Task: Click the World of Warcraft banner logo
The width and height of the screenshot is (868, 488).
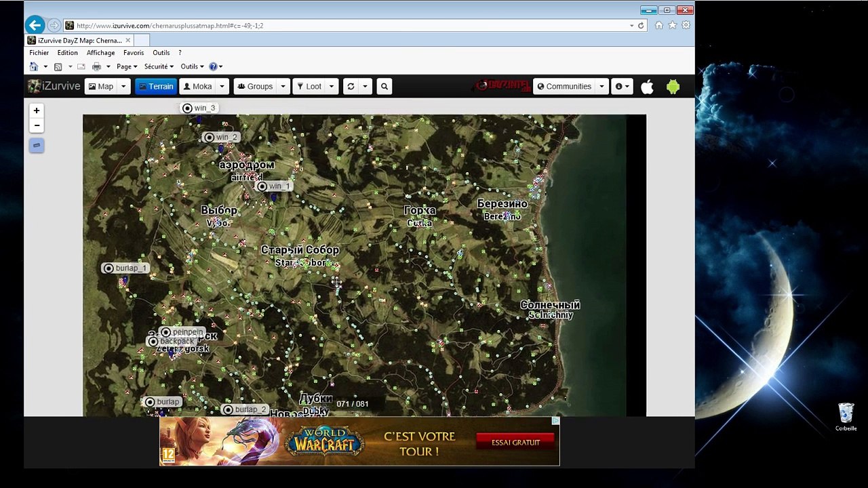Action: [323, 441]
